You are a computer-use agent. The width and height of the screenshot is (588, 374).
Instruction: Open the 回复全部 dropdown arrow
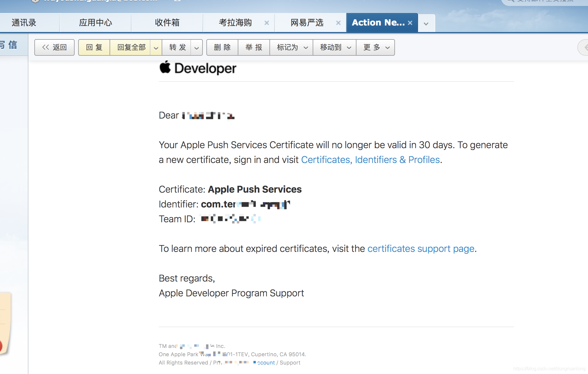click(156, 48)
